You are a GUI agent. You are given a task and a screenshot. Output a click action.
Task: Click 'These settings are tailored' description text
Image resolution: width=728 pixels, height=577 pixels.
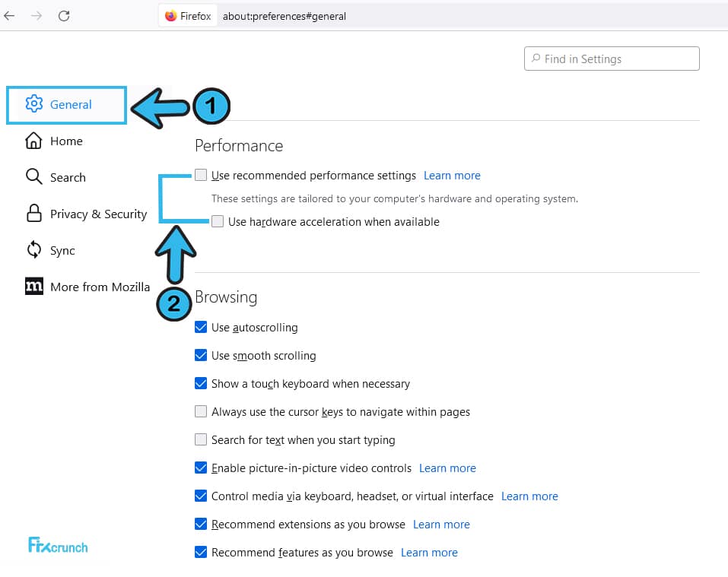coord(395,198)
